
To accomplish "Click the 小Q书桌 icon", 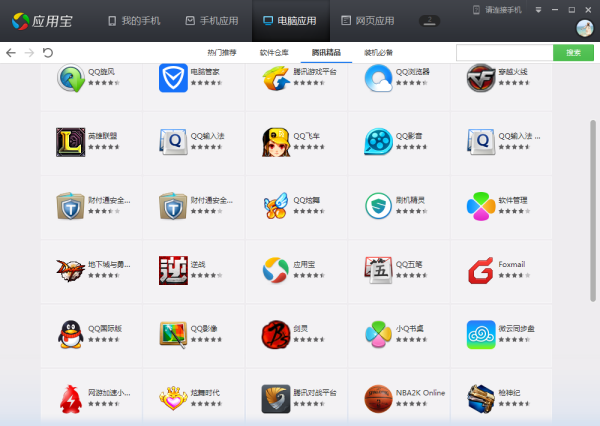I will [378, 335].
